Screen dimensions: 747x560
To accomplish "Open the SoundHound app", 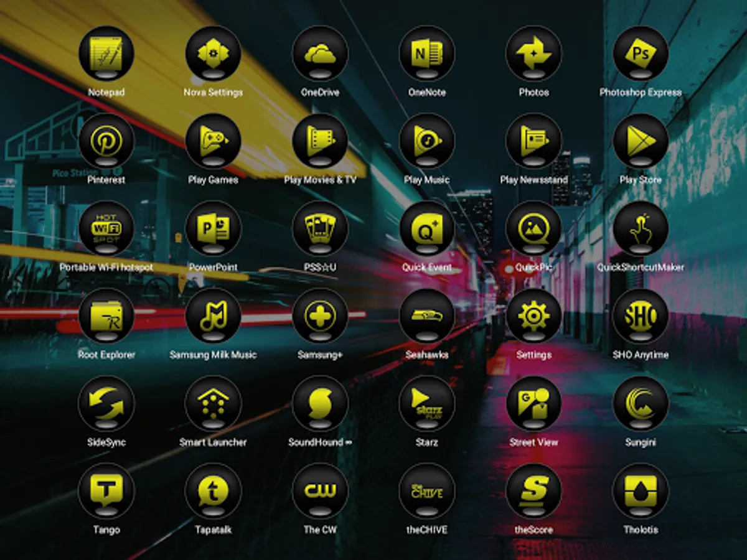I will pos(320,404).
